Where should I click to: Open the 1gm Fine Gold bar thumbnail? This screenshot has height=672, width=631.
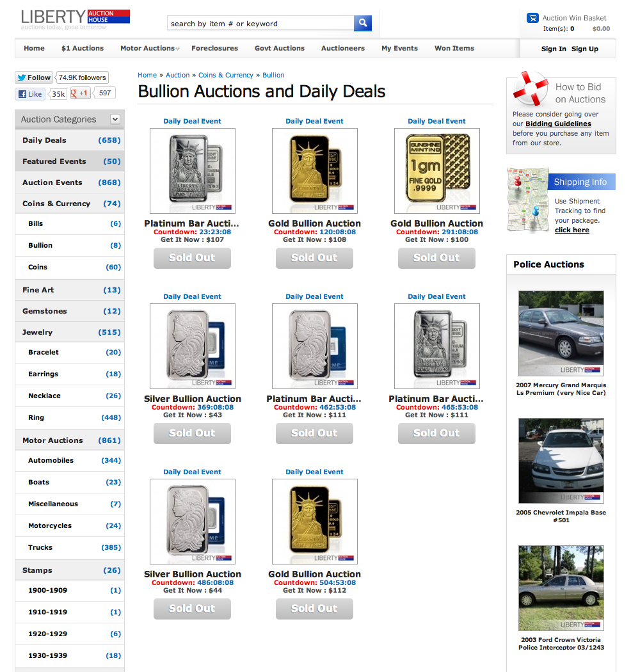tap(437, 171)
